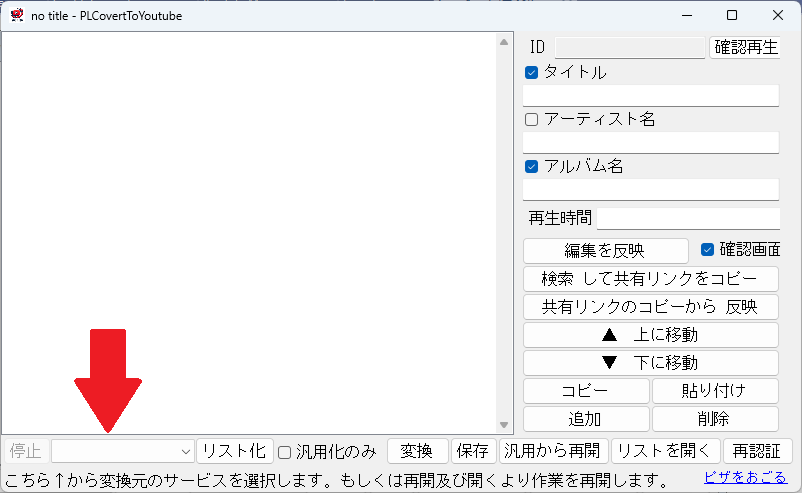The height and width of the screenshot is (493, 802).
Task: Toggle the アルバム名 checkbox
Action: click(532, 166)
